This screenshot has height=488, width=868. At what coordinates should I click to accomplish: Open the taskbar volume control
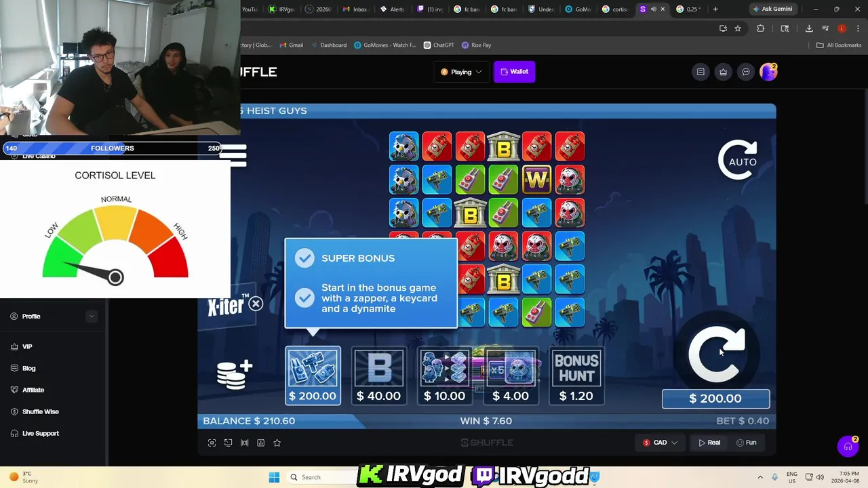point(820,477)
